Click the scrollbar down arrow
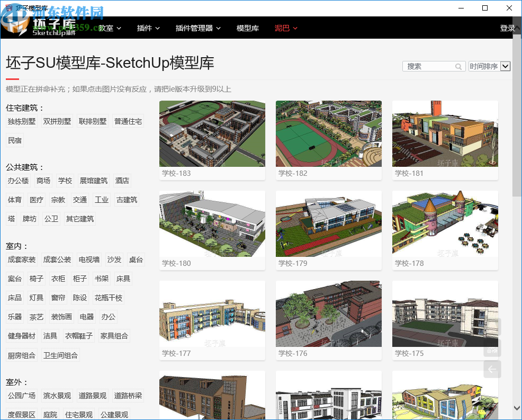This screenshot has height=420, width=522. [x=517, y=408]
